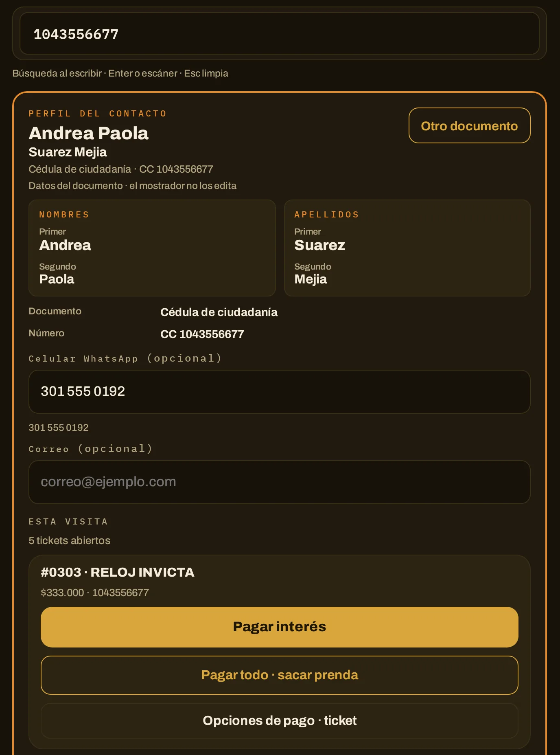
Task: Click the document search field with 1043556677
Action: pyautogui.click(x=280, y=34)
